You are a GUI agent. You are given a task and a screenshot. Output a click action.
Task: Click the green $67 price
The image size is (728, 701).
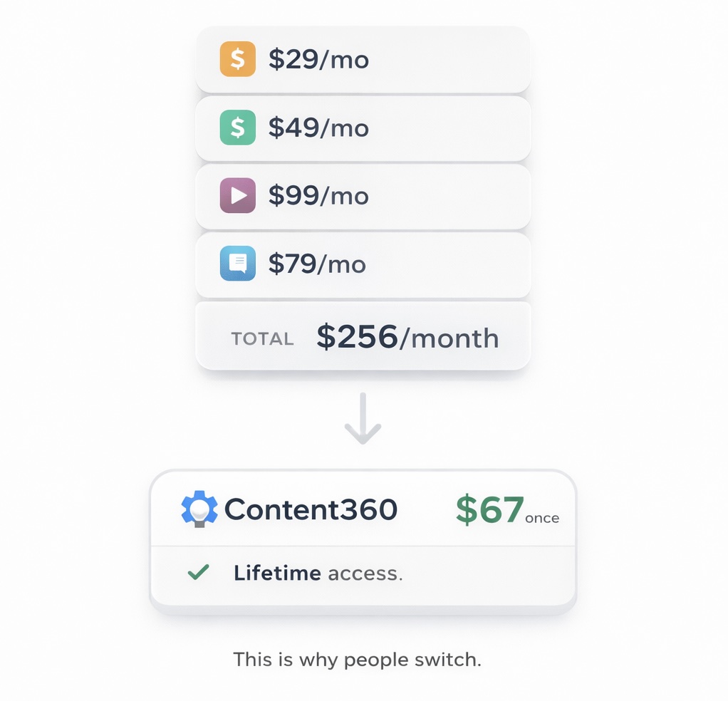coord(490,509)
